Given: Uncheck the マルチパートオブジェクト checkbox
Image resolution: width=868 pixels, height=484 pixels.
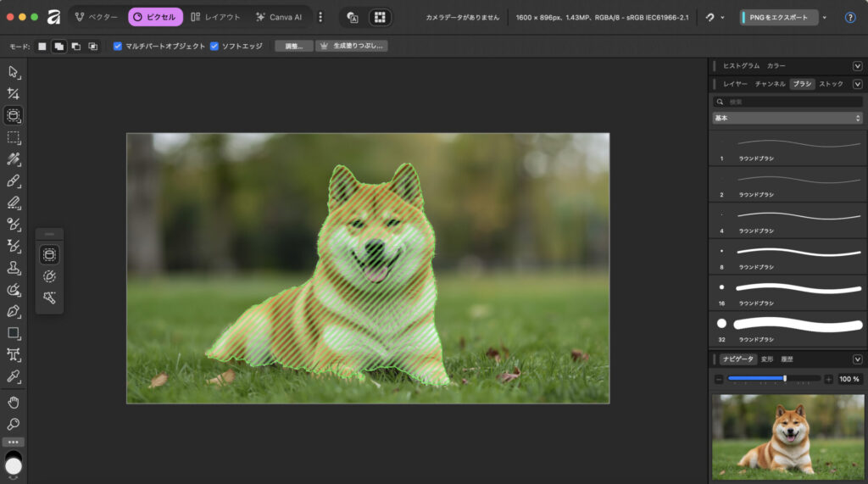Looking at the screenshot, I should click(118, 46).
